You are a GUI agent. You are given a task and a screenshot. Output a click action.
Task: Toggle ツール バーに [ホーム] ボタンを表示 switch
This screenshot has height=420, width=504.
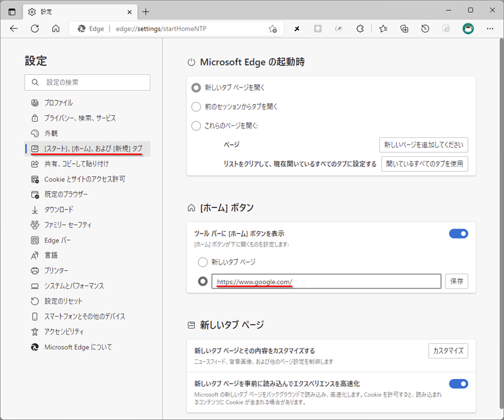459,234
